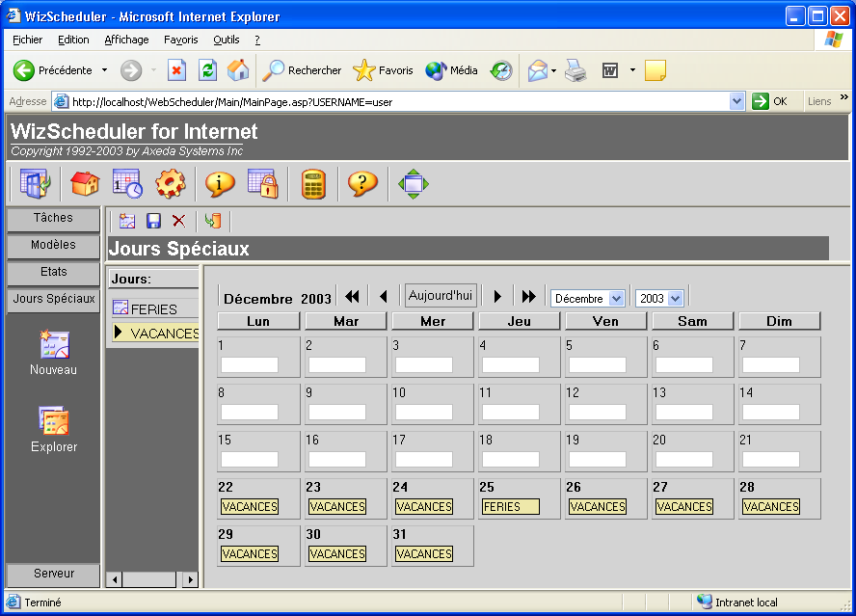Image resolution: width=856 pixels, height=616 pixels.
Task: Click the VACANCES field on day 31
Action: click(x=424, y=553)
